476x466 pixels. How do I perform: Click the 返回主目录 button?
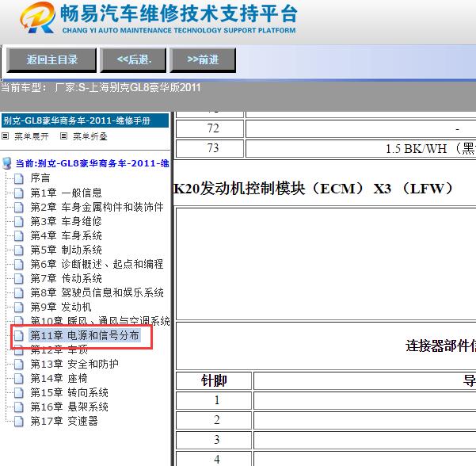[x=51, y=60]
